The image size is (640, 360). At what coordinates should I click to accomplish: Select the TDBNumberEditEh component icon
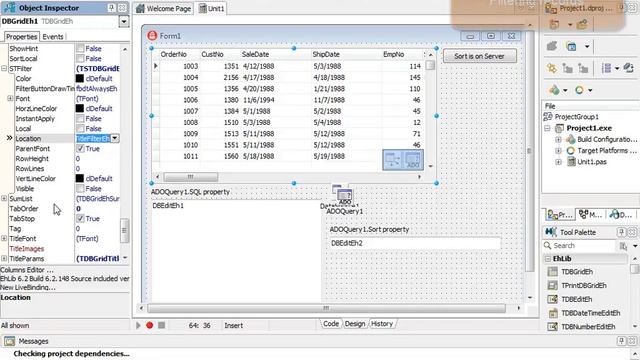552,327
